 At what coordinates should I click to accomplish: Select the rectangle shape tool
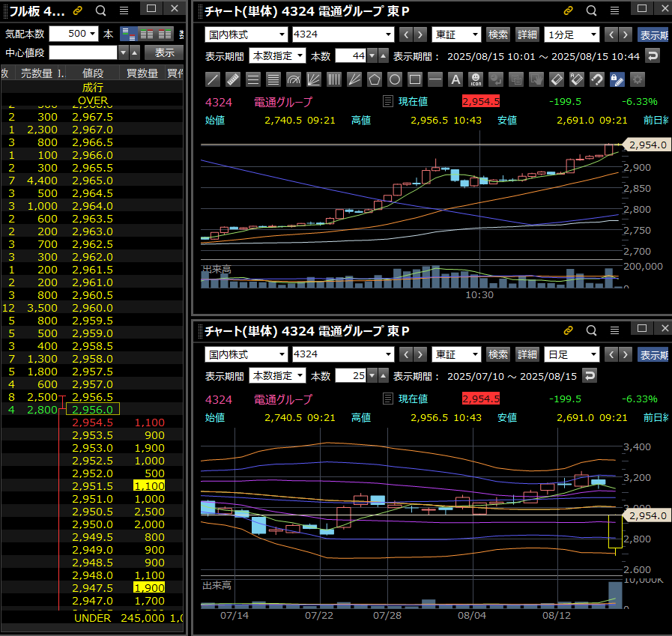point(415,79)
